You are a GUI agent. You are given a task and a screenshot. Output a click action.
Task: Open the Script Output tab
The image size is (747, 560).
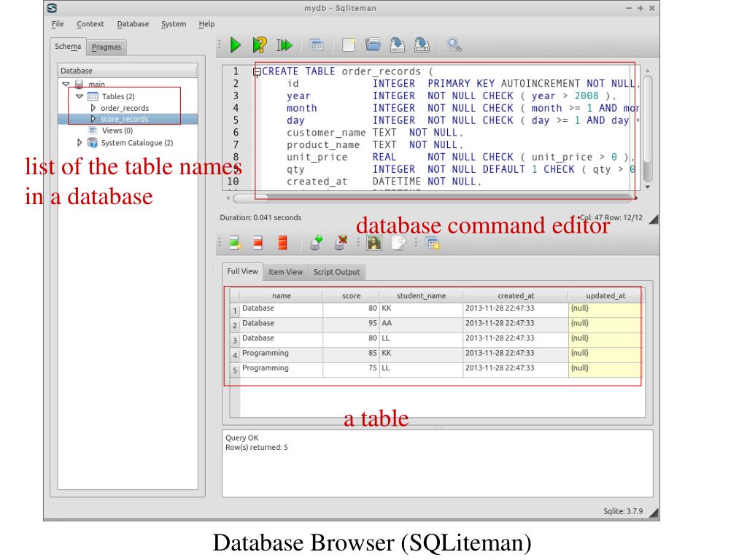pyautogui.click(x=337, y=272)
